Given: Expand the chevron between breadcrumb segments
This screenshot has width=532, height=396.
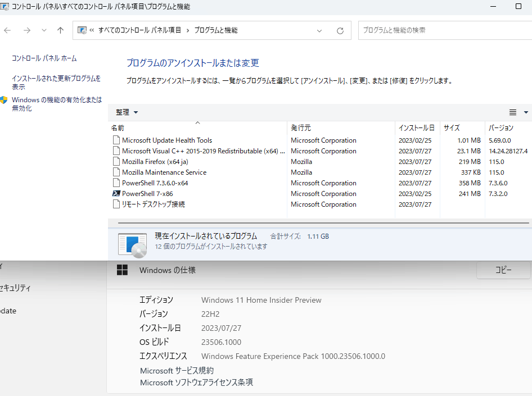Looking at the screenshot, I should (188, 30).
